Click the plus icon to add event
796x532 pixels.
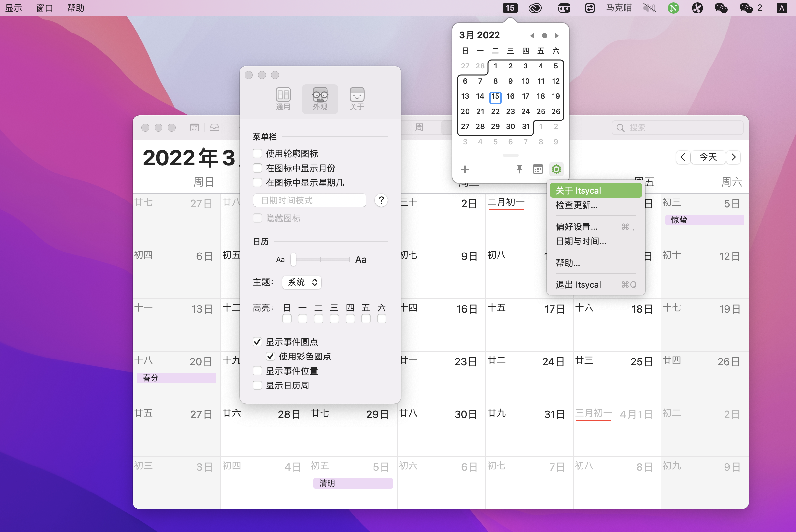point(465,169)
